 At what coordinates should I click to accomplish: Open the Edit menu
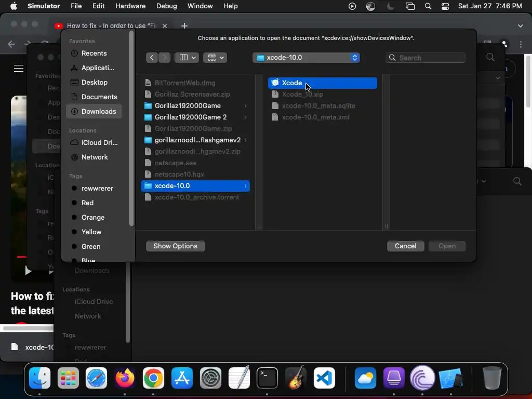(x=98, y=6)
